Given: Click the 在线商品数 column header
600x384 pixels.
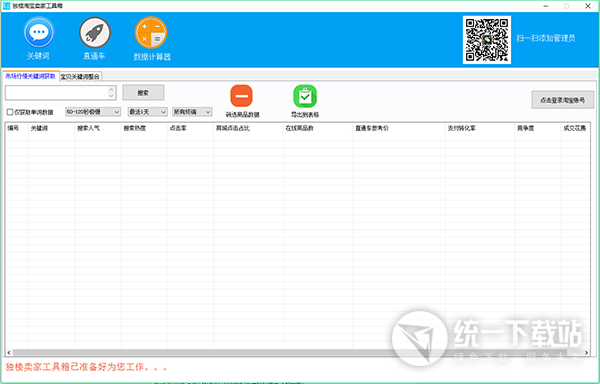Looking at the screenshot, I should [x=318, y=128].
